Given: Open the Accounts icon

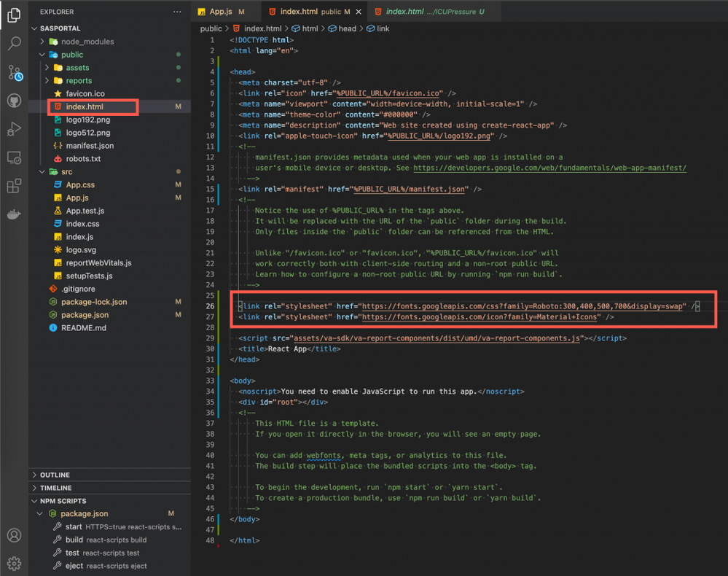Looking at the screenshot, I should [x=14, y=535].
